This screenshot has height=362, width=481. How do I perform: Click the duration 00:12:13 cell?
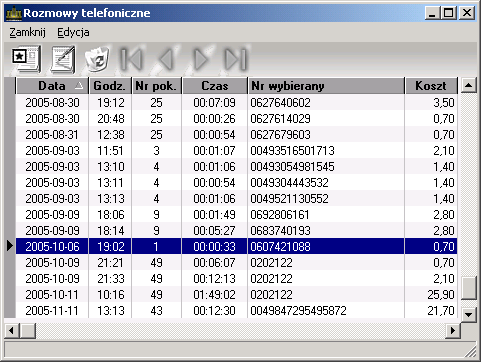pyautogui.click(x=215, y=278)
